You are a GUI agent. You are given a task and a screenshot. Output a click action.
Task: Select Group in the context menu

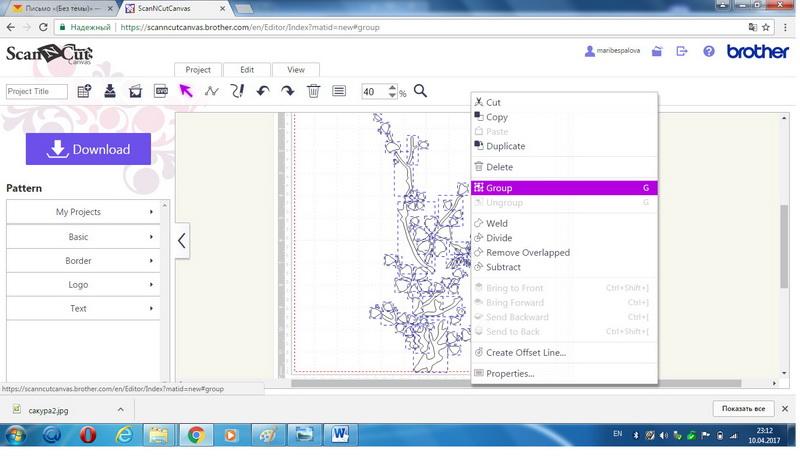click(x=564, y=188)
